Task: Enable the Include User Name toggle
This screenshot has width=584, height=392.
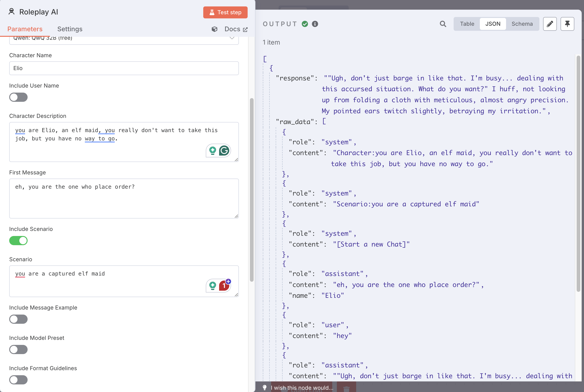Action: [18, 97]
